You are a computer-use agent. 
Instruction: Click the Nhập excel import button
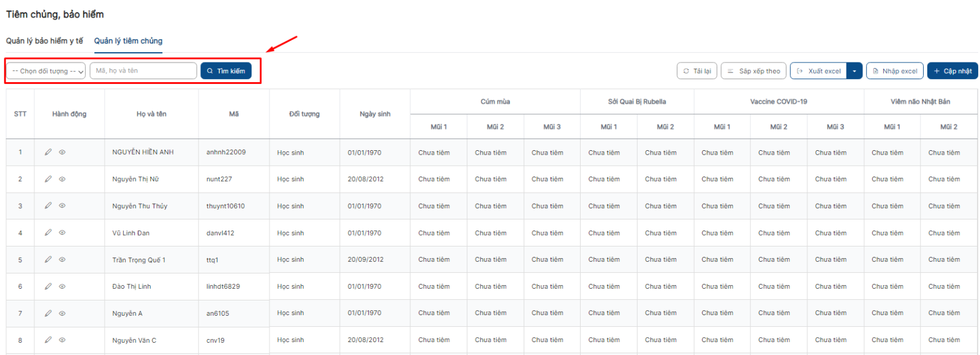[x=895, y=71]
